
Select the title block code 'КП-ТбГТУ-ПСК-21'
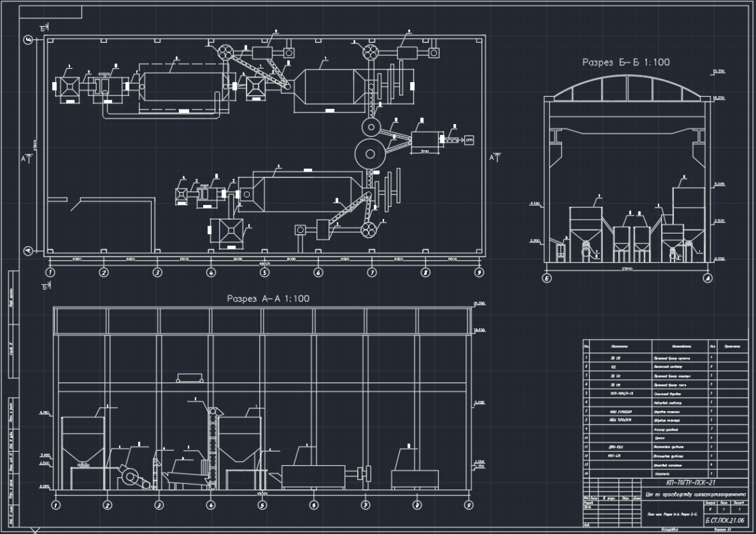point(691,483)
